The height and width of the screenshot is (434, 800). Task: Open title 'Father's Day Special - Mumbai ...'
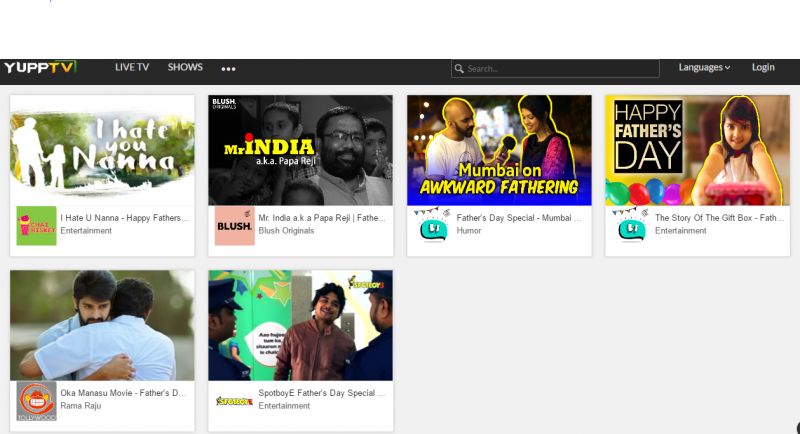coord(519,218)
